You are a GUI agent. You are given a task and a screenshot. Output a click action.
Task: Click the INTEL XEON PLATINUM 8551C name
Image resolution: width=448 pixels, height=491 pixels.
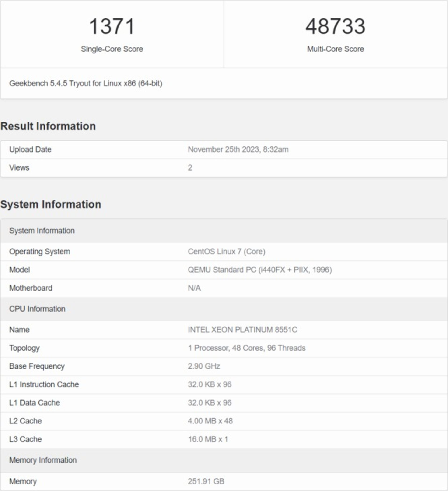point(242,330)
